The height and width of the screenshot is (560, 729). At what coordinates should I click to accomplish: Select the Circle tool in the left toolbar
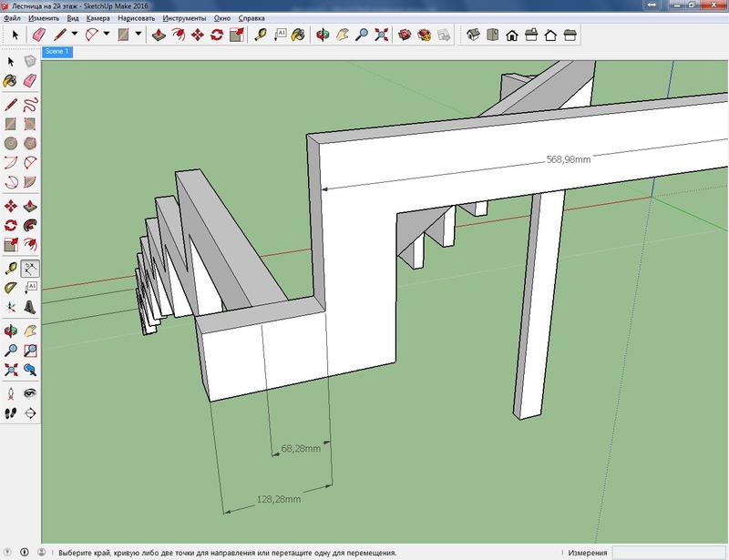11,143
